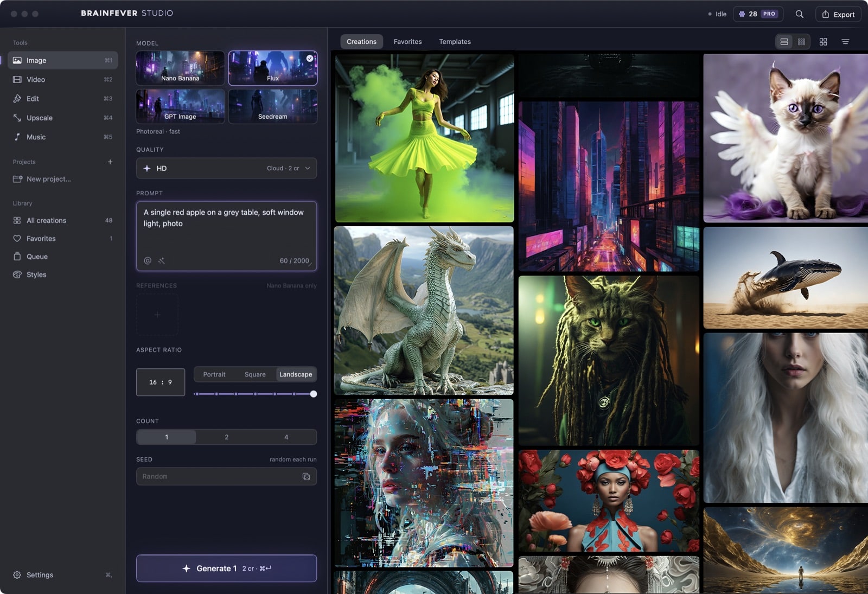Screen dimensions: 868x594
Task: Switch to the Favorites tab
Action: [407, 42]
